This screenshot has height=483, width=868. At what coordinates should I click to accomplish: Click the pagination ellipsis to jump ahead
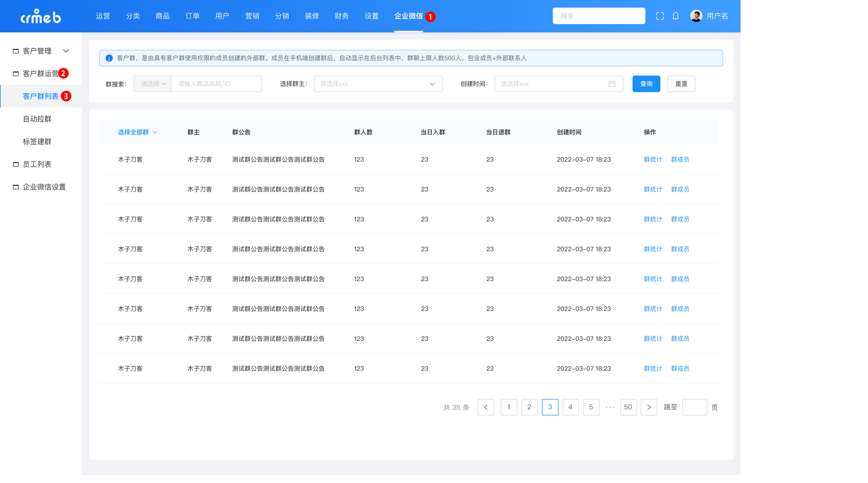point(610,407)
